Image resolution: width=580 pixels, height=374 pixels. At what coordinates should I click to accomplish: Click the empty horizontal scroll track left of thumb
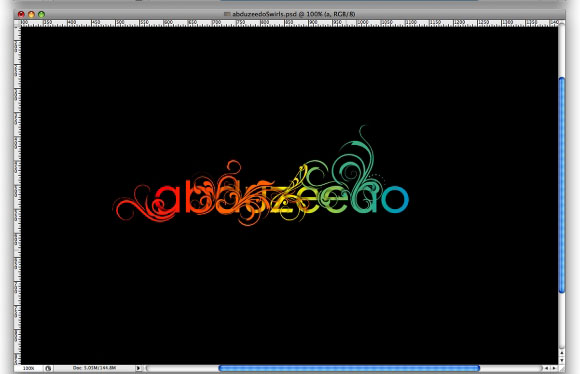click(x=183, y=368)
